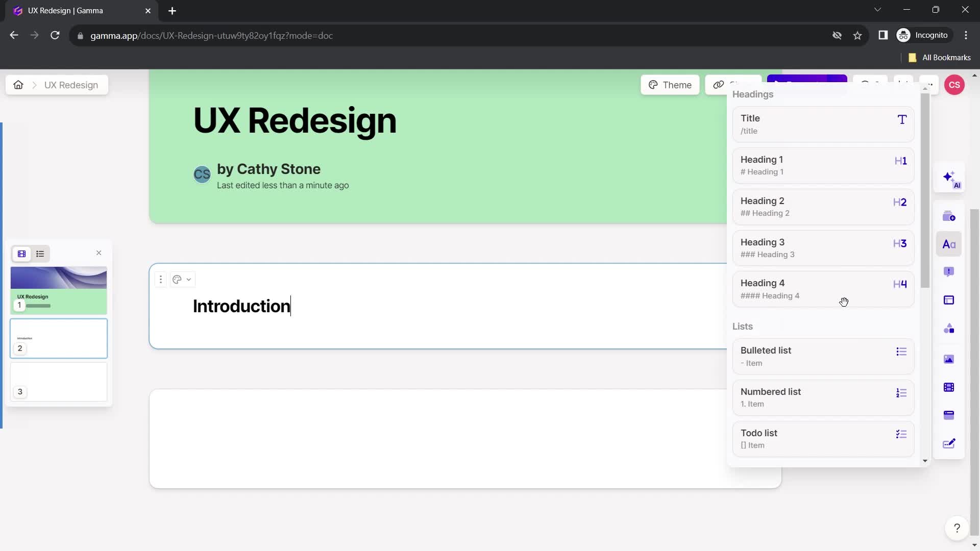The image size is (980, 551).
Task: Click the UX Redesign breadcrumb link
Action: point(70,85)
